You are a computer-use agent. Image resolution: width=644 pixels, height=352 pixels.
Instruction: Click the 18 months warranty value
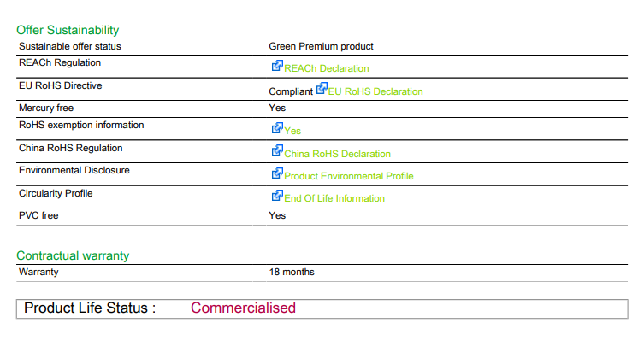point(292,272)
